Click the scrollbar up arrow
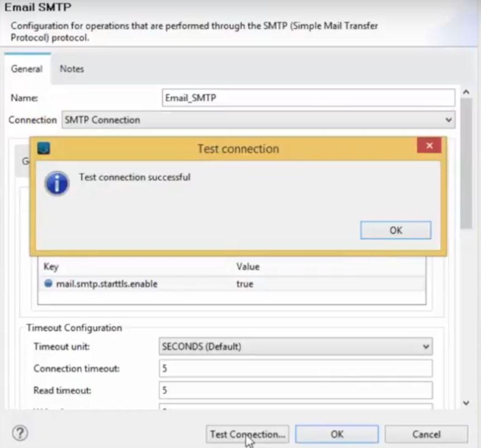Image resolution: width=481 pixels, height=448 pixels. pos(467,92)
